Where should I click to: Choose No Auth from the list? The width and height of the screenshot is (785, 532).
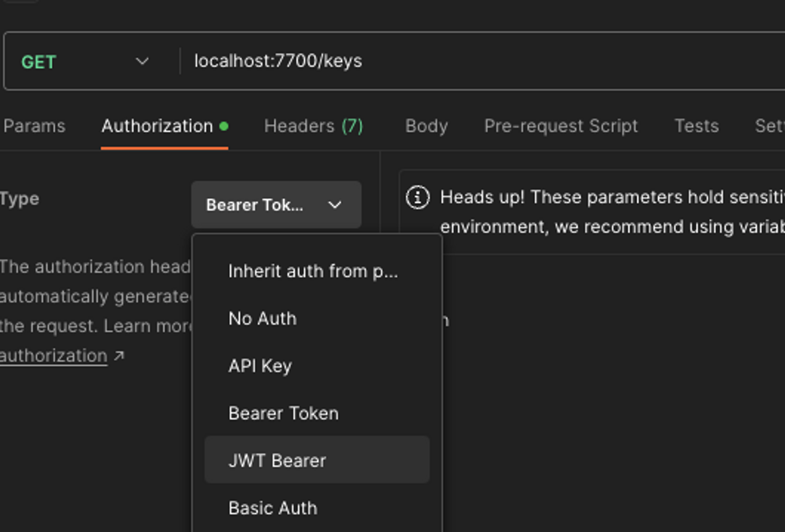pyautogui.click(x=263, y=318)
